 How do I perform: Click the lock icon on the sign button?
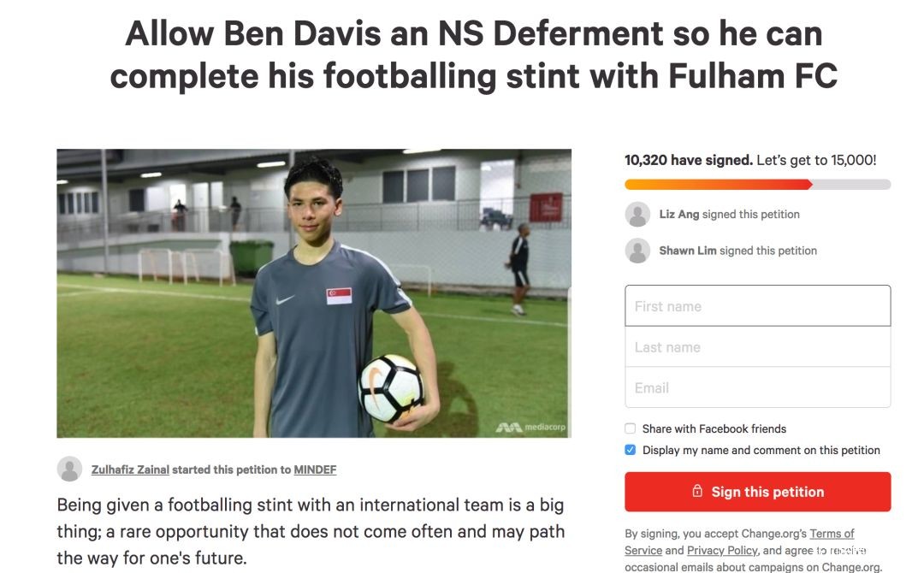click(x=697, y=491)
